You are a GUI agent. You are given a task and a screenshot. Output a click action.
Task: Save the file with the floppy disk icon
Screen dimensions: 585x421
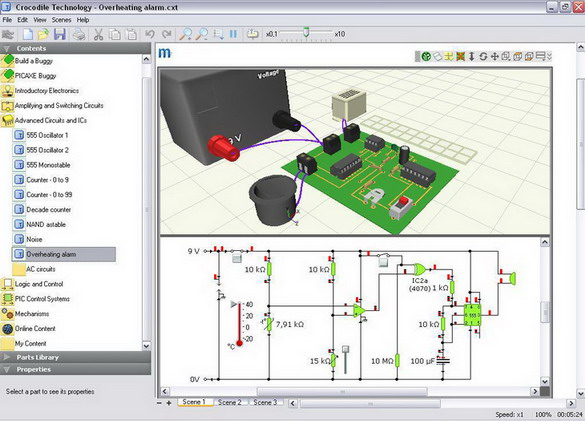point(60,34)
